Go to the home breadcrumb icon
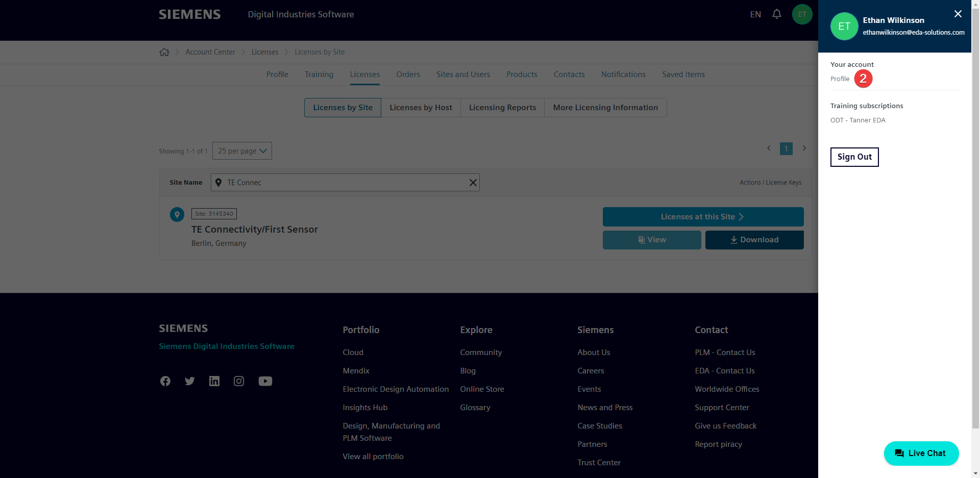The image size is (980, 478). [x=164, y=52]
